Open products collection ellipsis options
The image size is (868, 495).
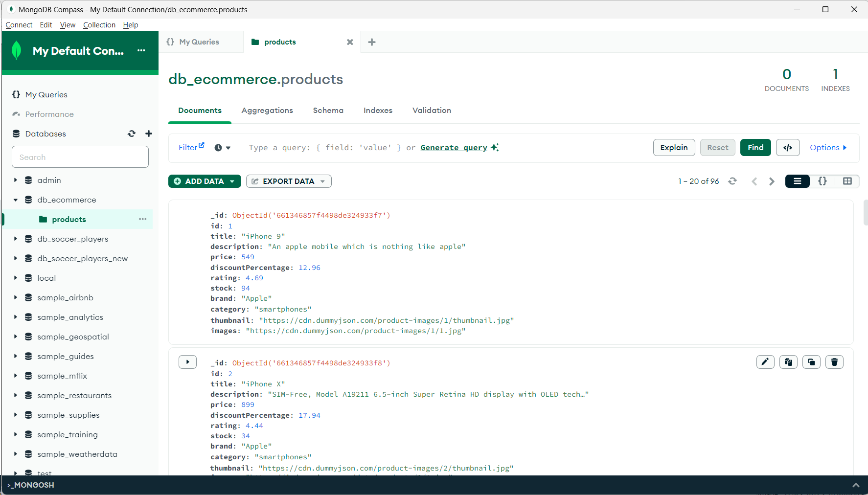point(142,219)
